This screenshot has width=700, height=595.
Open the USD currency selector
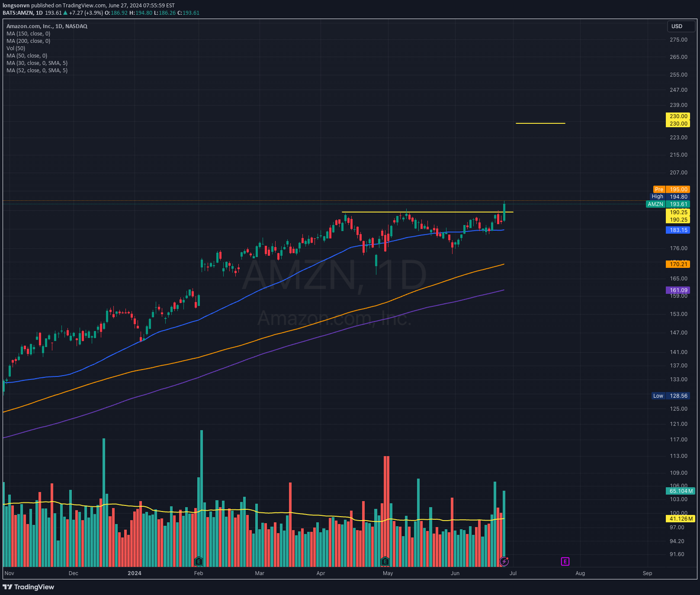pyautogui.click(x=681, y=26)
